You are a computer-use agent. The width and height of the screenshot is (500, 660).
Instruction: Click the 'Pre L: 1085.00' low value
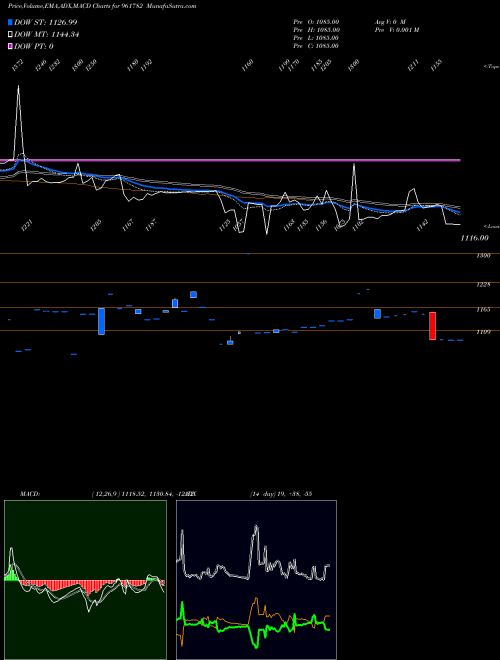[316, 38]
